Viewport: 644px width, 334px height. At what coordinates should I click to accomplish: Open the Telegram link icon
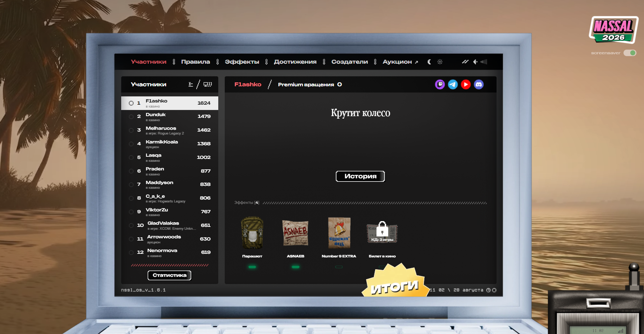453,84
